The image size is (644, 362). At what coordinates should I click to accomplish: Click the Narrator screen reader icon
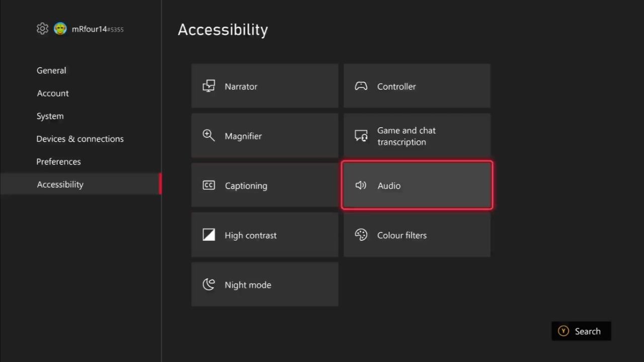(x=209, y=86)
